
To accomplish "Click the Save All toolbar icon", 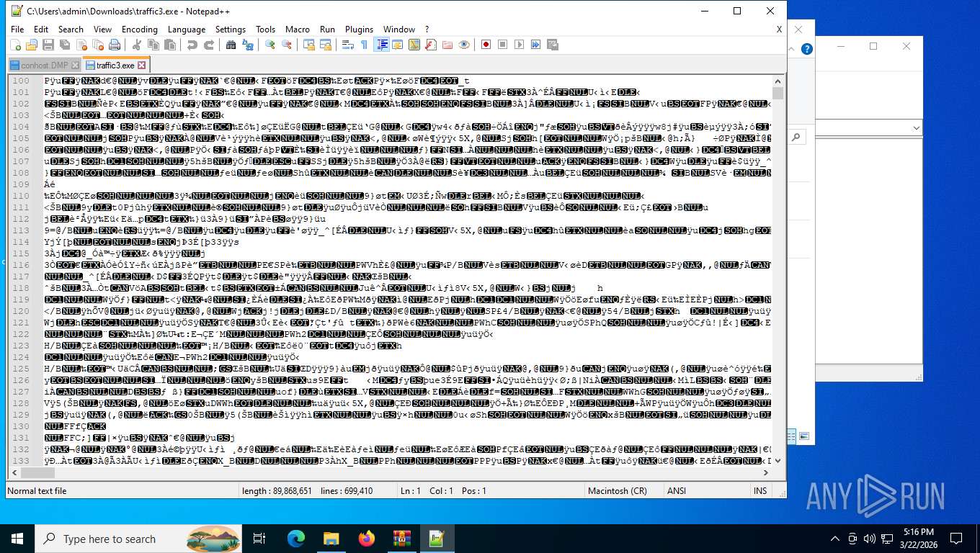I will pos(64,45).
